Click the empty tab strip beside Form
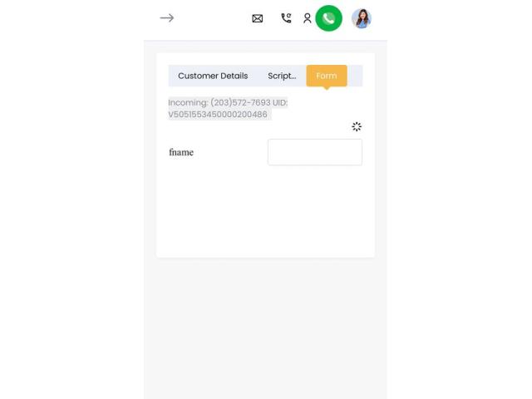Viewport: 532px width, 399px height. (355, 76)
